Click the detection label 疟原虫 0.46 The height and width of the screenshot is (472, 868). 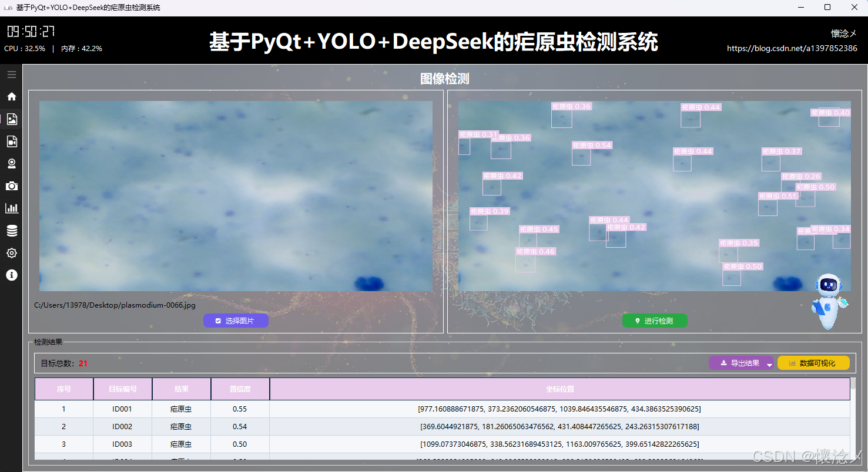click(x=535, y=251)
